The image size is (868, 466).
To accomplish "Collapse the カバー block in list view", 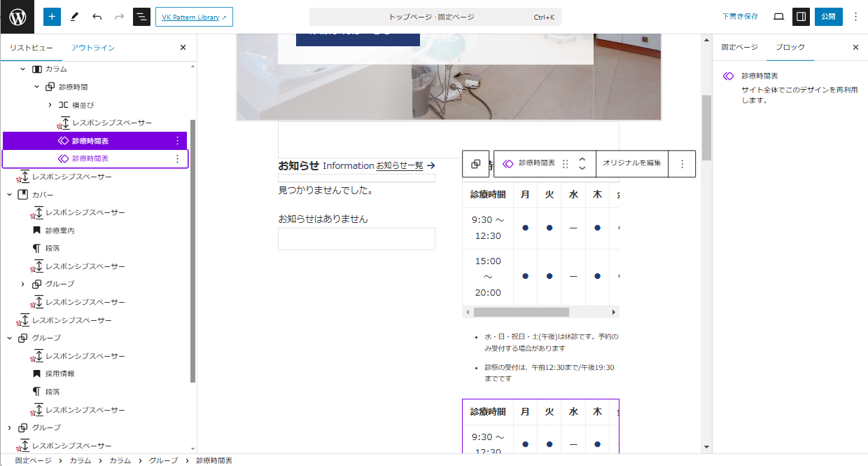I will (x=10, y=195).
